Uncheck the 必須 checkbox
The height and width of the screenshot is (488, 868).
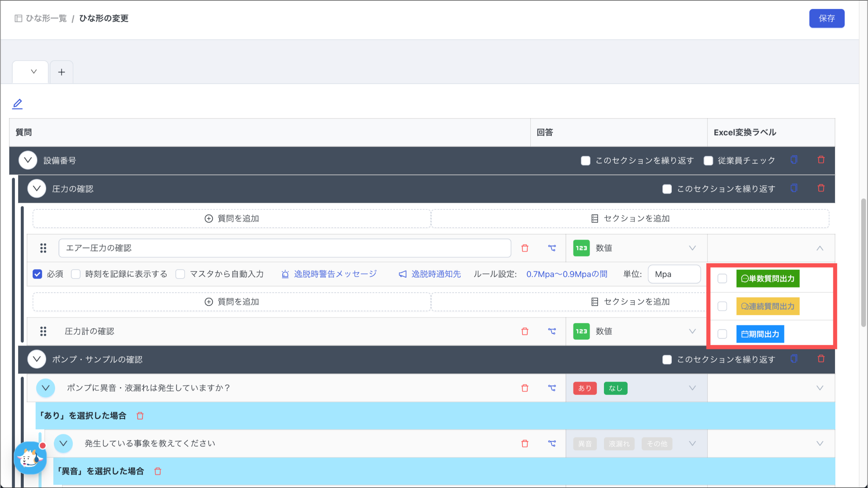pyautogui.click(x=37, y=274)
